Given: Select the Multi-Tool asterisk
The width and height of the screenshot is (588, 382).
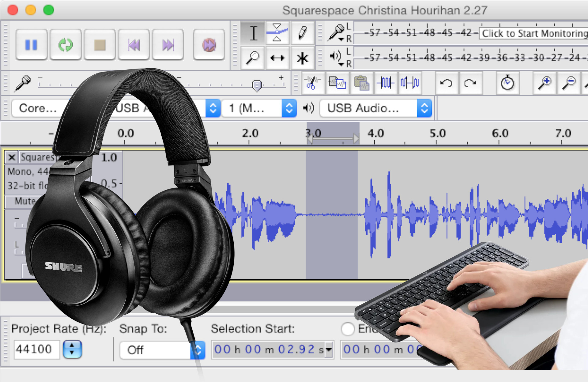Looking at the screenshot, I should 303,58.
